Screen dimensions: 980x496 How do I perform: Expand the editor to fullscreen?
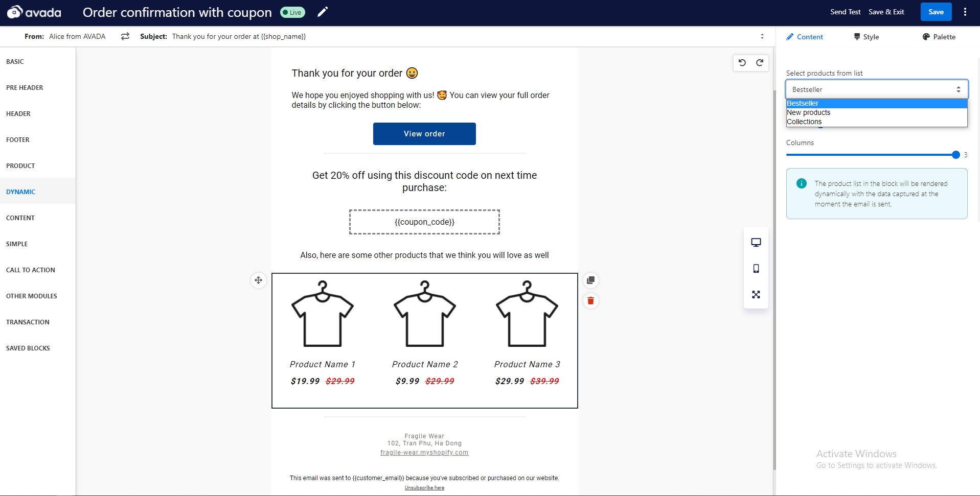pyautogui.click(x=756, y=295)
